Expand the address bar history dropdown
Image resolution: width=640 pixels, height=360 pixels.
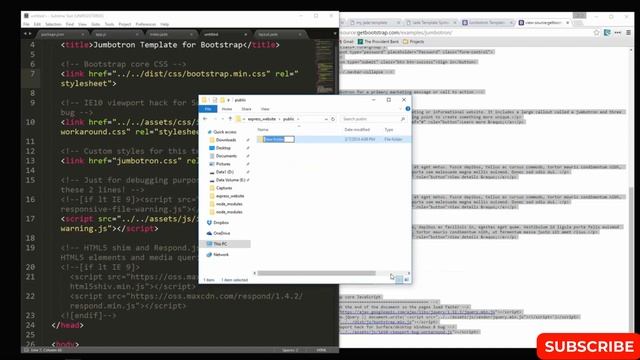[326, 119]
